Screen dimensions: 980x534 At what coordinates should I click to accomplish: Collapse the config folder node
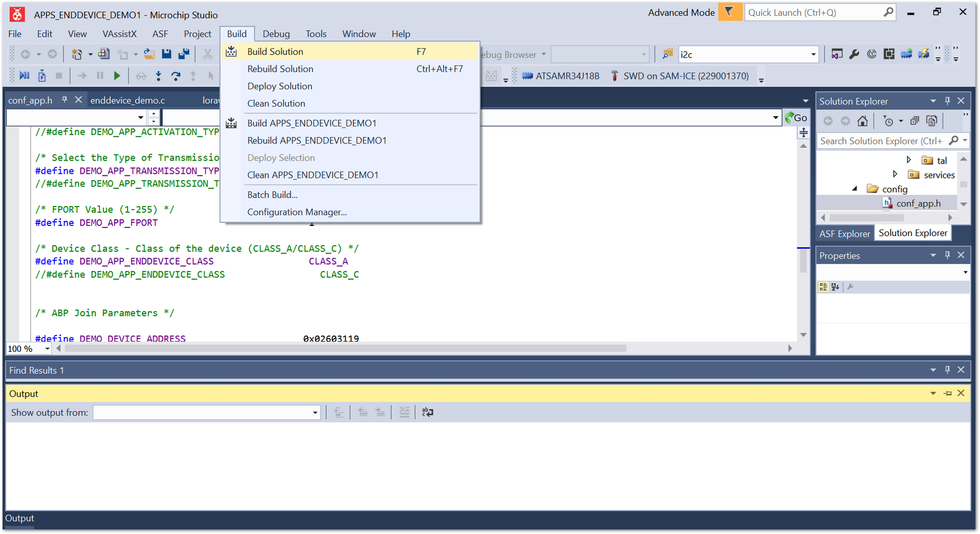[x=855, y=189]
